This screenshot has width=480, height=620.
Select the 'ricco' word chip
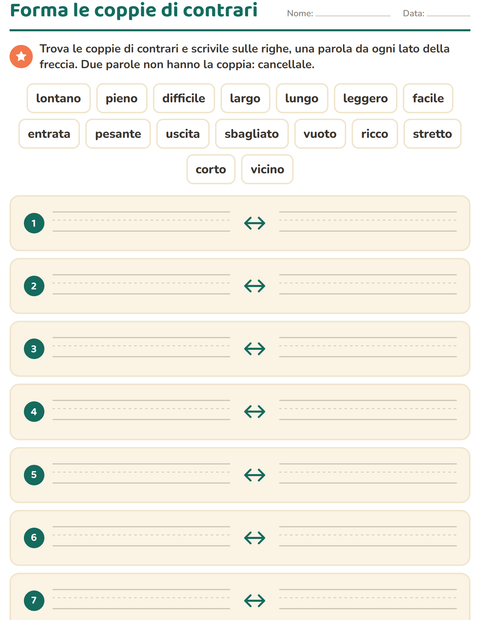click(374, 134)
